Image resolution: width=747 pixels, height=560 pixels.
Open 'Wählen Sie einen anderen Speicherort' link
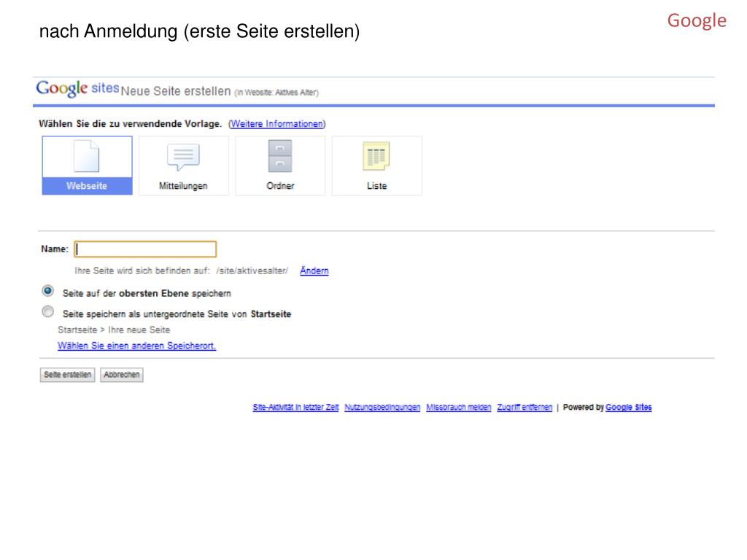136,346
